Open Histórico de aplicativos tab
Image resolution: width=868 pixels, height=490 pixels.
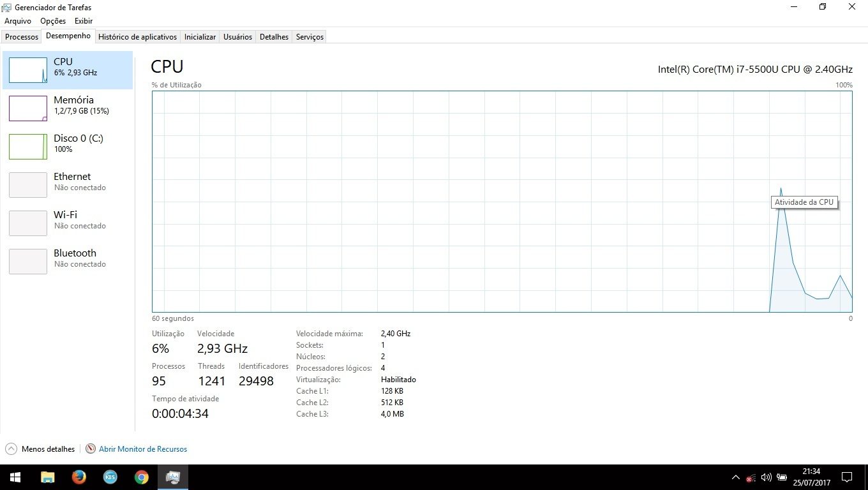pos(138,37)
